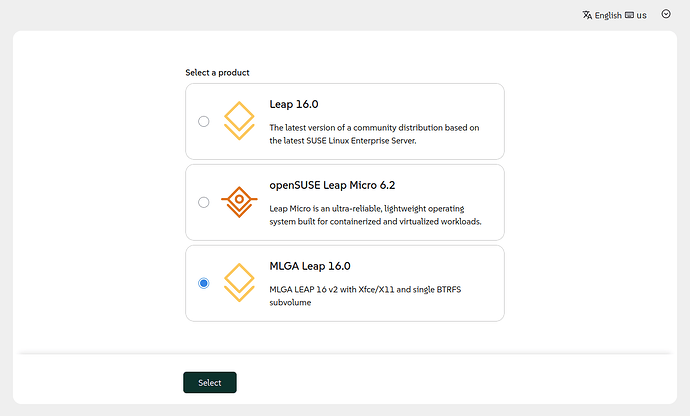Screen dimensions: 690x416
Task: Click the 'ultra-reliable, lightweight operating system' description
Action: (375, 215)
